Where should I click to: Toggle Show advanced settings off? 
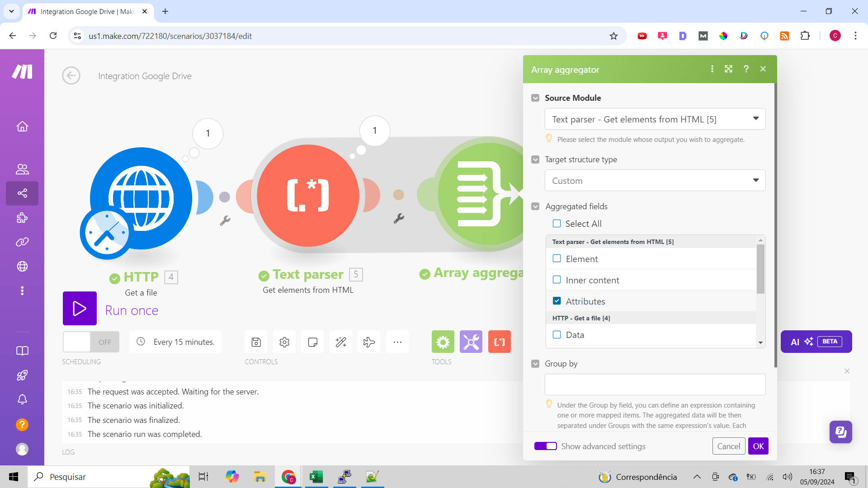pos(545,446)
